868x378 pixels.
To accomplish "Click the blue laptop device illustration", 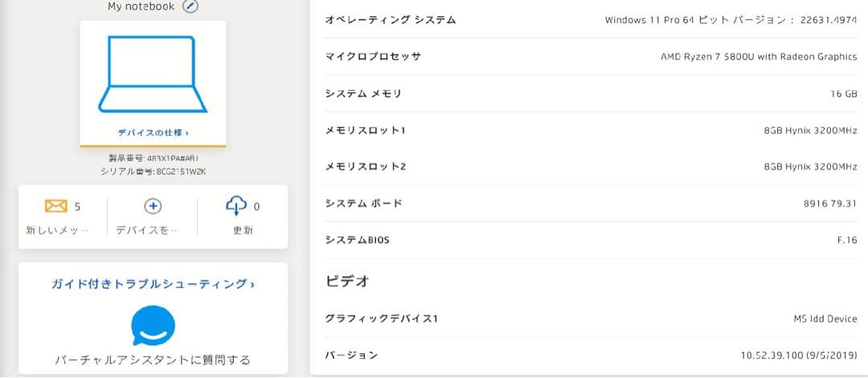I will (x=153, y=74).
